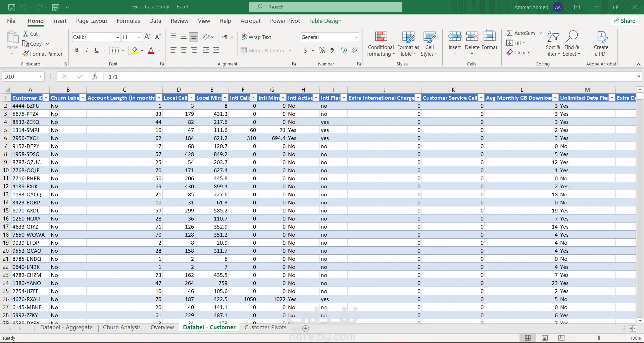Screen dimensions: 644x343
Task: Switch to Power Pivot tab
Action: [x=285, y=21]
